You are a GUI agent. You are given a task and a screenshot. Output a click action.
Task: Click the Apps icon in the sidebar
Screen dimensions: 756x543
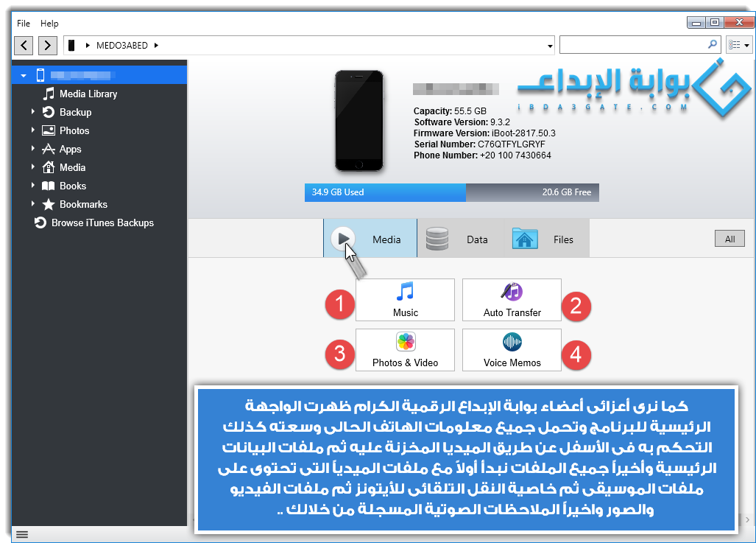(x=48, y=149)
